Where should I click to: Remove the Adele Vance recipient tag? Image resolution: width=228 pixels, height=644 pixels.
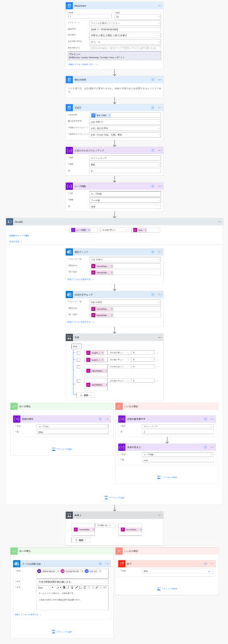(57, 571)
